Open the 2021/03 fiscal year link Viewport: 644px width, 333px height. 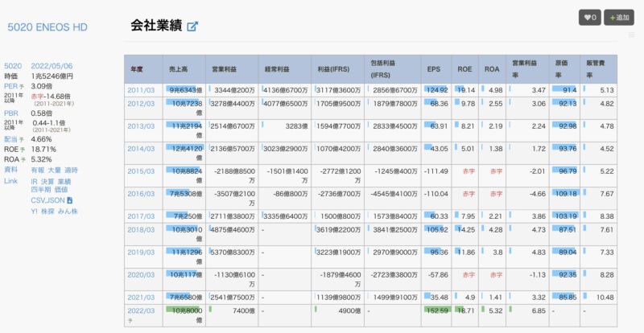[141, 298]
